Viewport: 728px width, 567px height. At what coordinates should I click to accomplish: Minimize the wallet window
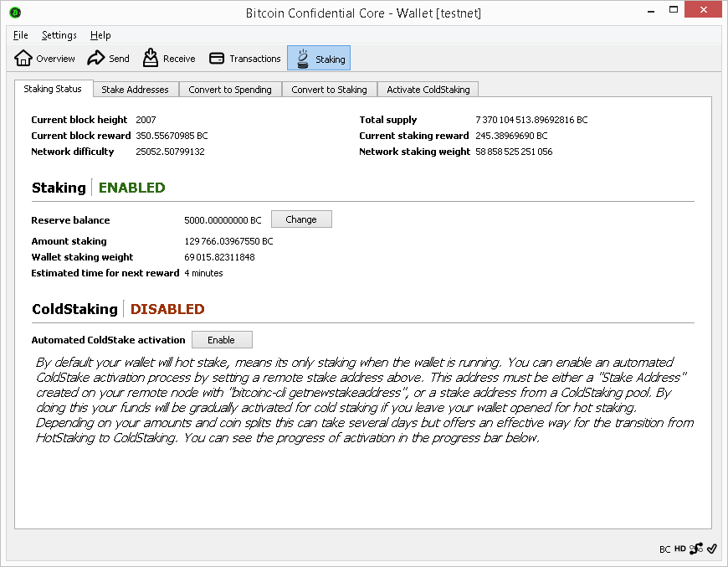click(x=651, y=10)
